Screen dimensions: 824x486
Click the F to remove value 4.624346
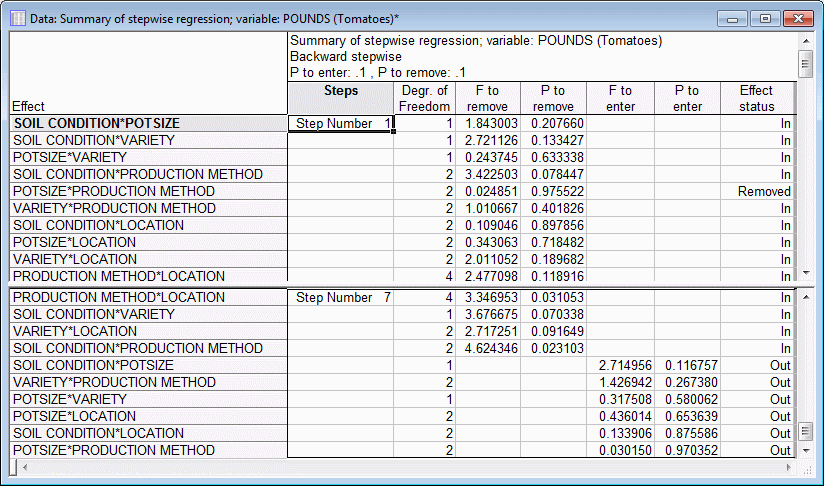(x=488, y=348)
